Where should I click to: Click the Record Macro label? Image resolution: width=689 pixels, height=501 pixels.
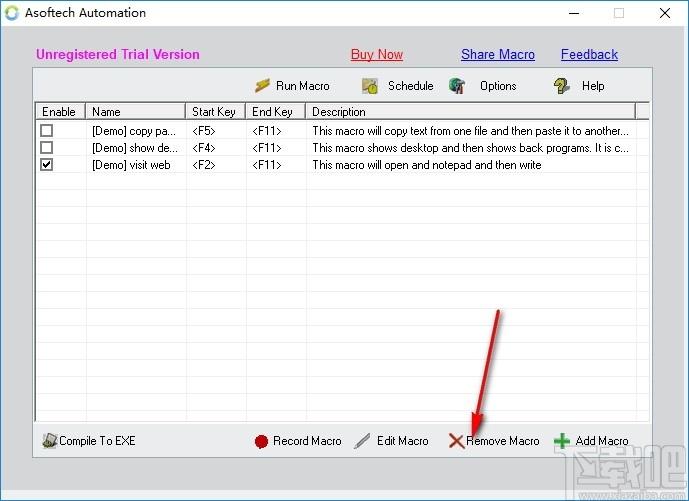[307, 441]
